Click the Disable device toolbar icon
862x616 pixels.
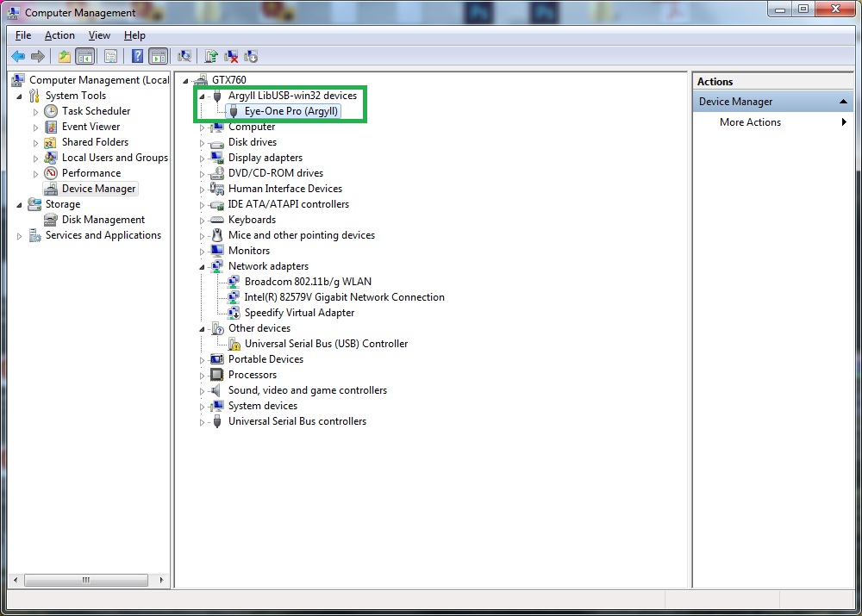(x=251, y=57)
